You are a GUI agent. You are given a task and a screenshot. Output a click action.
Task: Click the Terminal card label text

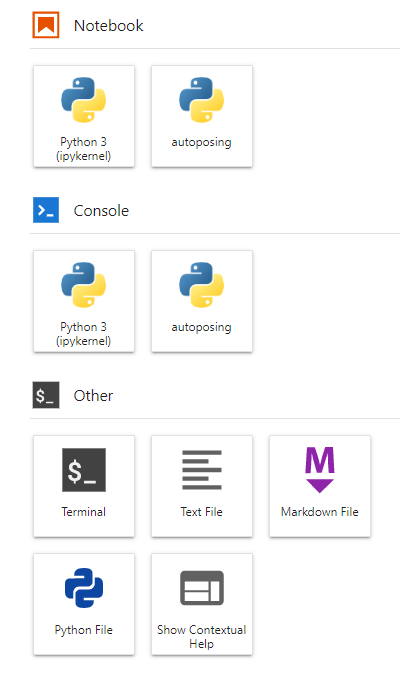click(x=84, y=512)
